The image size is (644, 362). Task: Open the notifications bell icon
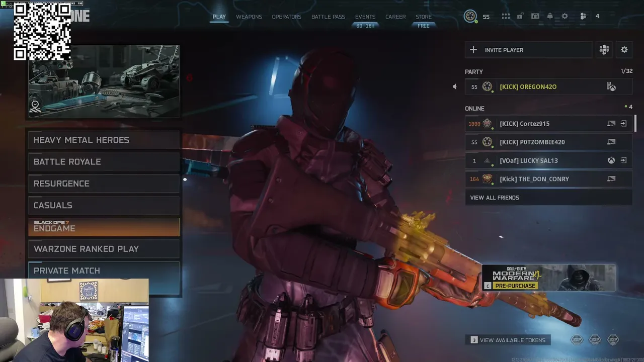pos(550,16)
